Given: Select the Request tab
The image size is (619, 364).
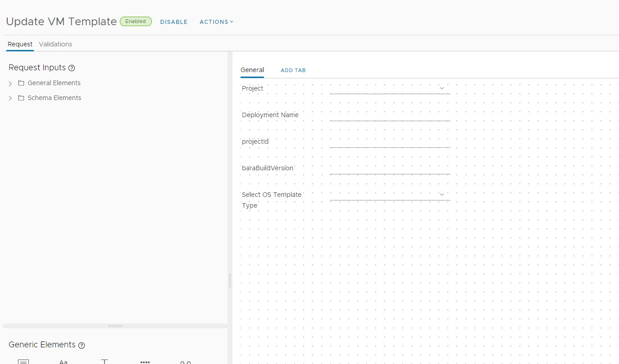Looking at the screenshot, I should [x=20, y=44].
